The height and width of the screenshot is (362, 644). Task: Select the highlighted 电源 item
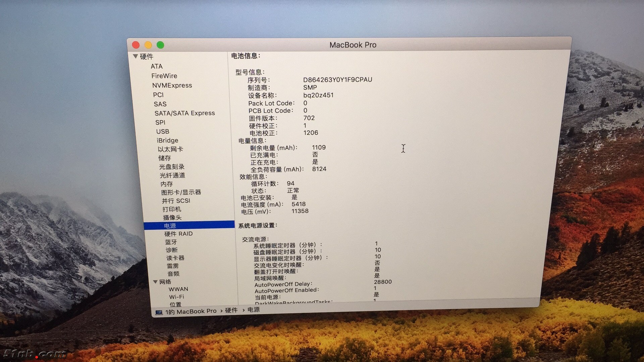click(170, 226)
